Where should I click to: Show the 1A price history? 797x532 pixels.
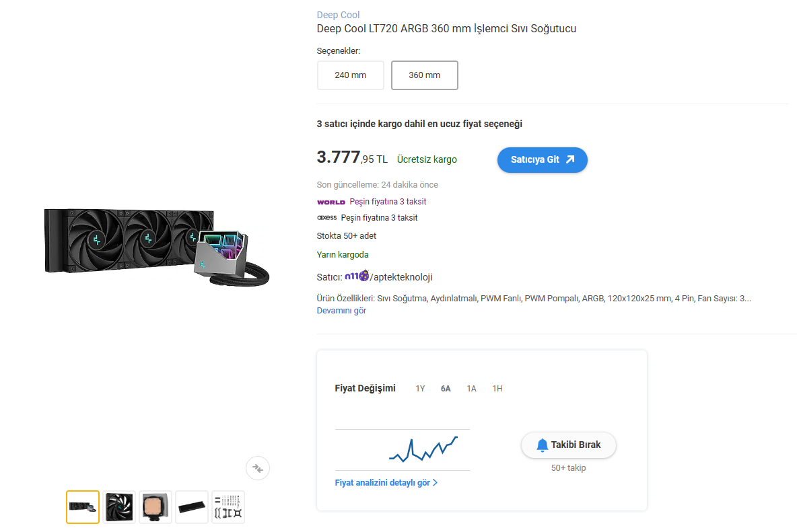tap(471, 388)
